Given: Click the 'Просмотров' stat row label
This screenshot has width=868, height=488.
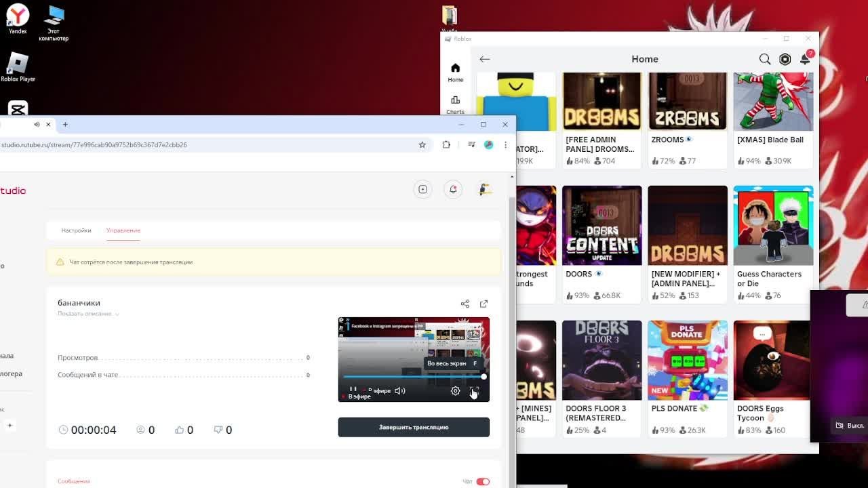Looking at the screenshot, I should coord(78,357).
